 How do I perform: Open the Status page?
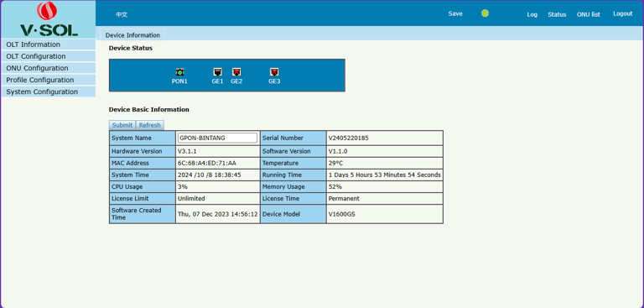(557, 14)
